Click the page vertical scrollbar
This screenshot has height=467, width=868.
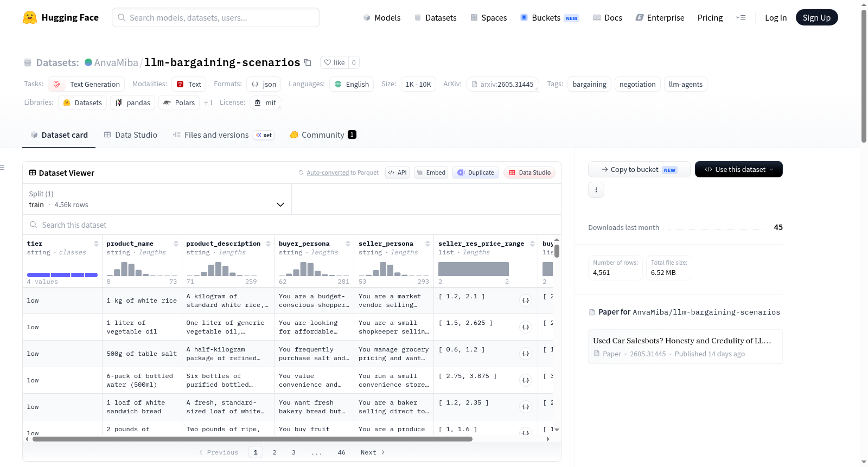pos(864,76)
